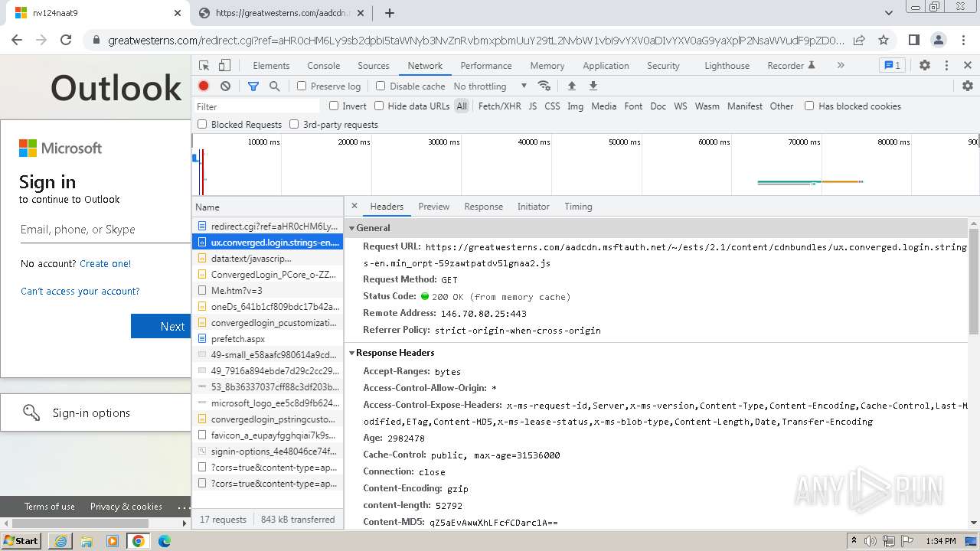Open the Response tab of request

pos(484,207)
